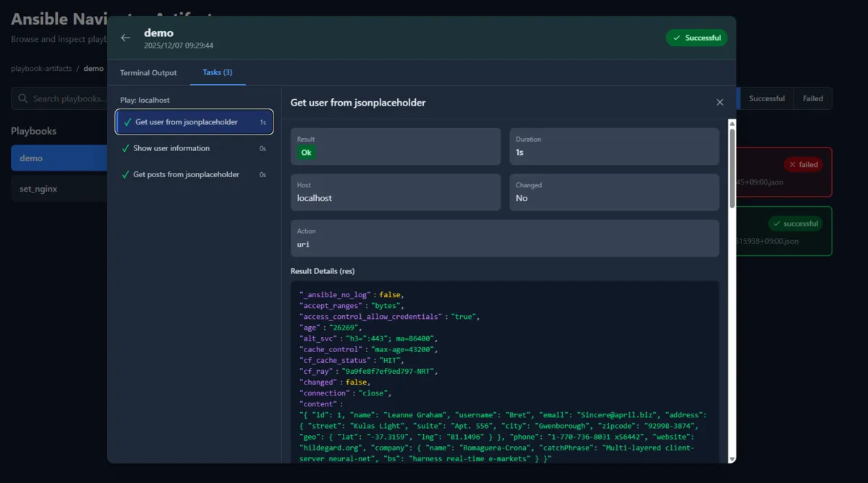This screenshot has width=868, height=483.
Task: Click the checkmark icon on Get user task
Action: (127, 122)
